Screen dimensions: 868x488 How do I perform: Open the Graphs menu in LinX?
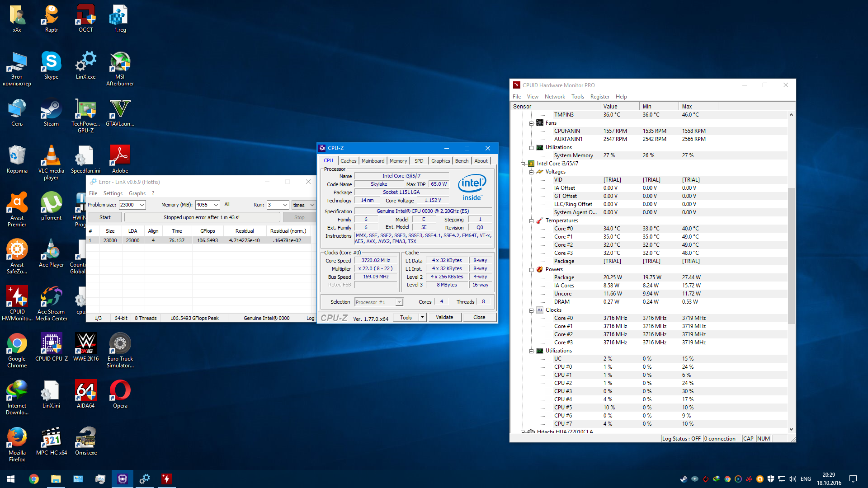(x=137, y=193)
